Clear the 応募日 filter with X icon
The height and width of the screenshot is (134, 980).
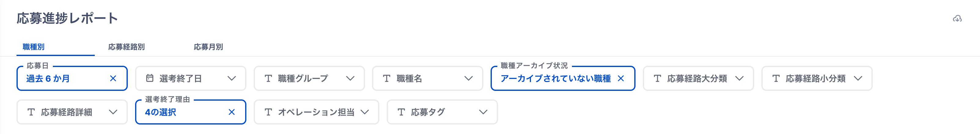pos(113,78)
